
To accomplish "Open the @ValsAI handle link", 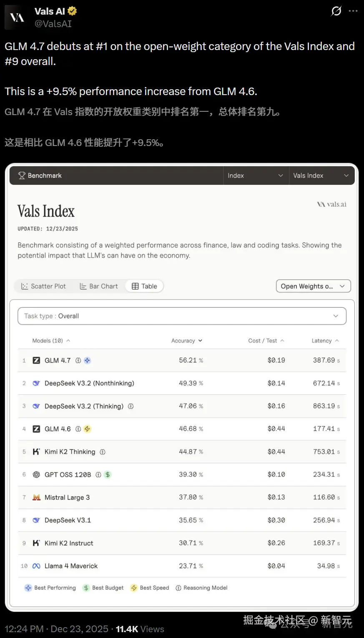I will point(53,24).
